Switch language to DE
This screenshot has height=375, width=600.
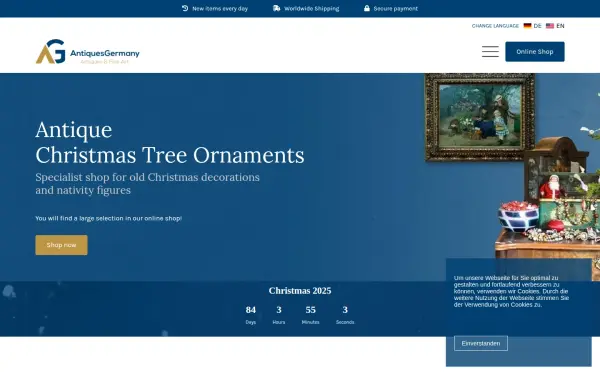(x=537, y=26)
